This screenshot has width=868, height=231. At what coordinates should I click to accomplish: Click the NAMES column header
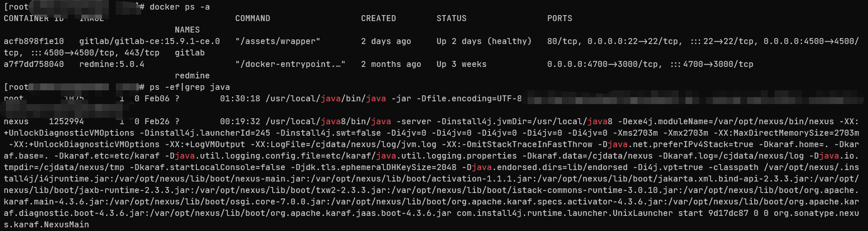187,30
